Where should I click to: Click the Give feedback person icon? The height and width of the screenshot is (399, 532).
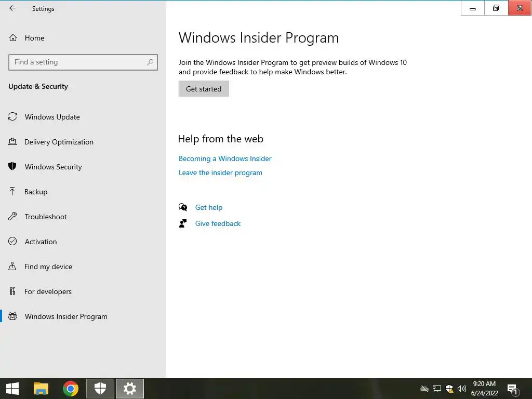click(183, 223)
